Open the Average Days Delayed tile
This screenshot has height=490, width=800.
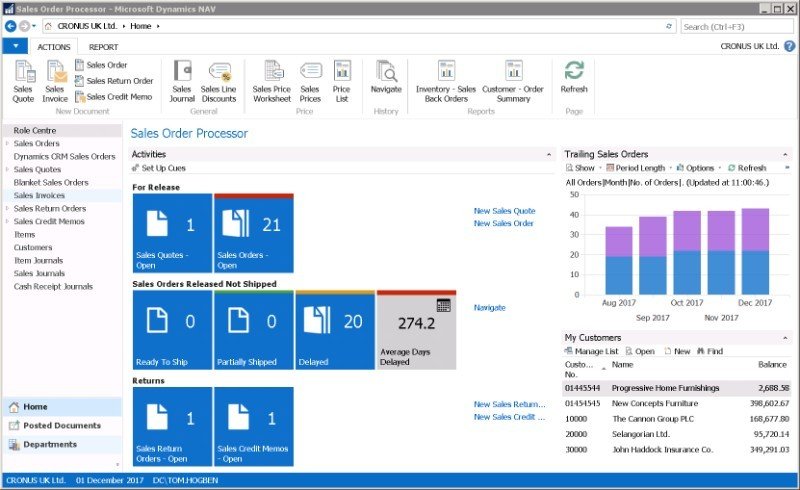[x=416, y=330]
